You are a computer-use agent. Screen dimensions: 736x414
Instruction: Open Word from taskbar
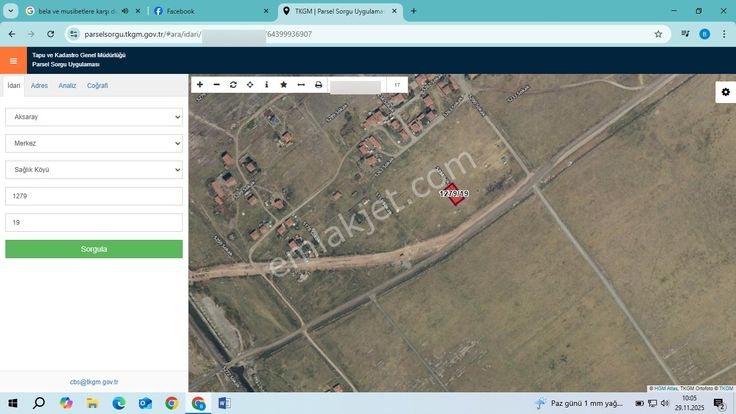coord(224,403)
